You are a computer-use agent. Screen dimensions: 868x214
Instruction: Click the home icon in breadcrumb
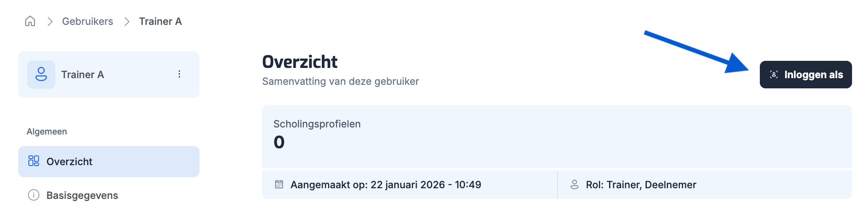pyautogui.click(x=30, y=21)
